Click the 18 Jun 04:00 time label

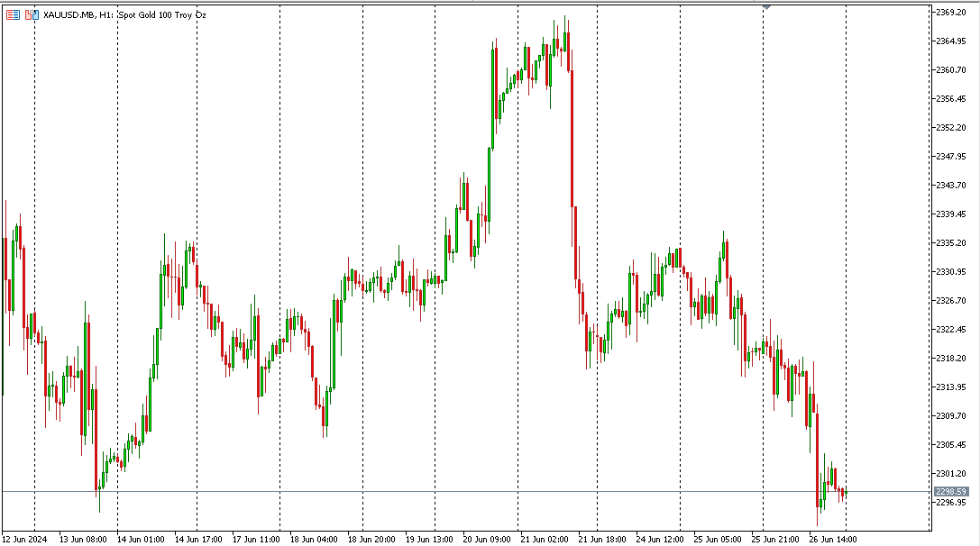click(314, 539)
